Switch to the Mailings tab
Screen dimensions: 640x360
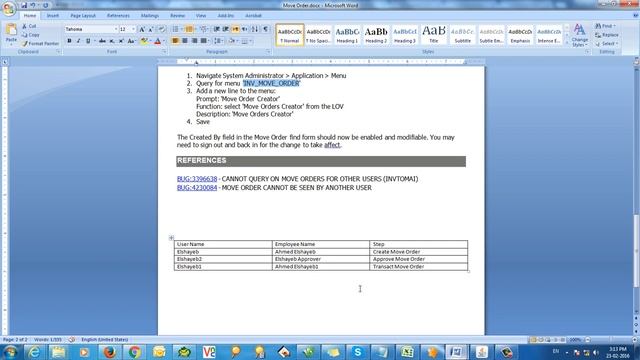(150, 16)
